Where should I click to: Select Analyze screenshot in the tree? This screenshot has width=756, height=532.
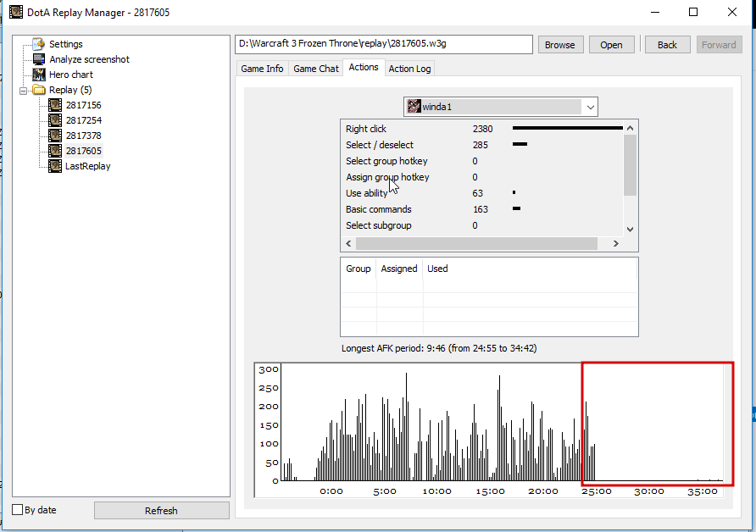coord(89,59)
